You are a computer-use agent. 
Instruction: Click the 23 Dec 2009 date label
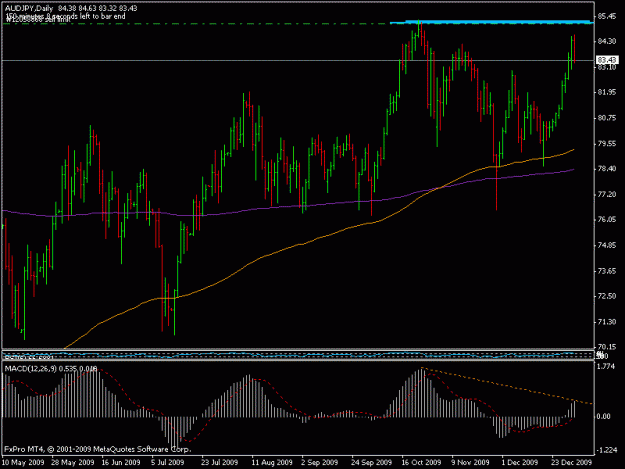572,463
